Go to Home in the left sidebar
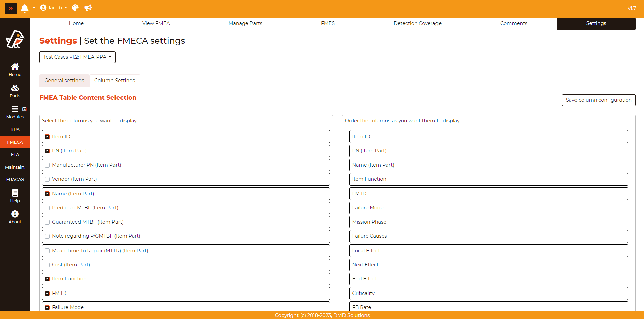Viewport: 644px width, 319px height. click(15, 70)
